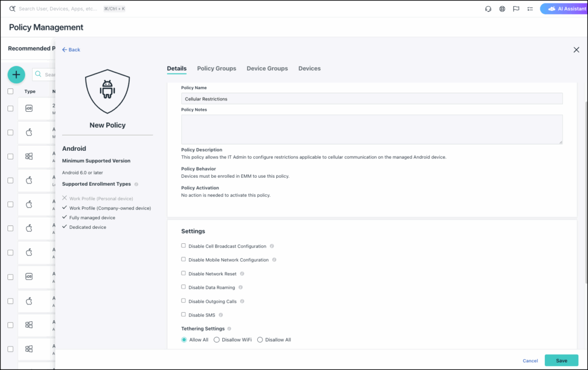Click into the Policy Notes text area

click(x=372, y=129)
